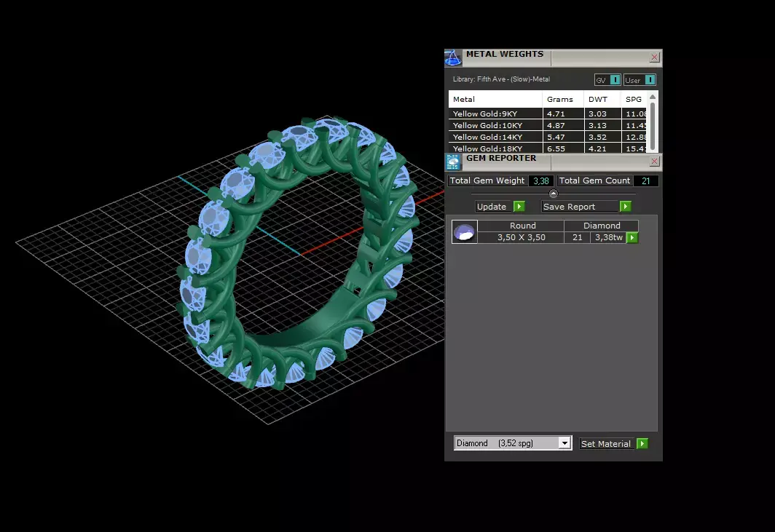Screen dimensions: 775x532
Task: Click the Total Gem Weight value 3,38
Action: coord(541,180)
